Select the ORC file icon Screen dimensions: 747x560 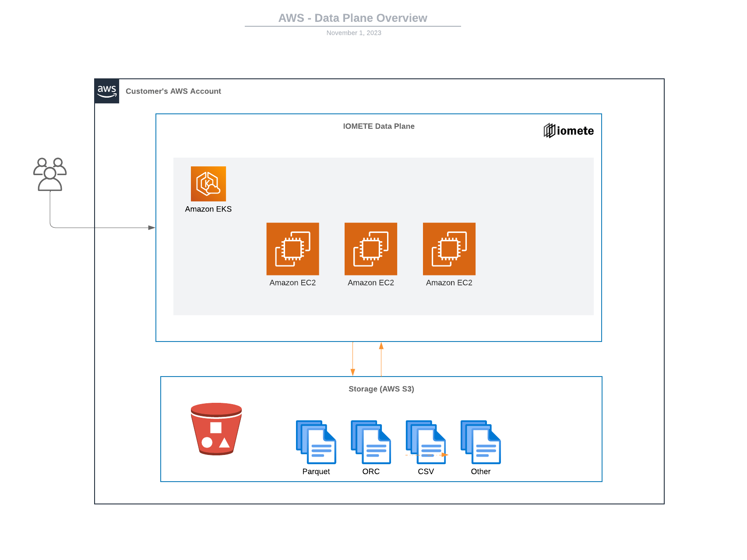371,442
